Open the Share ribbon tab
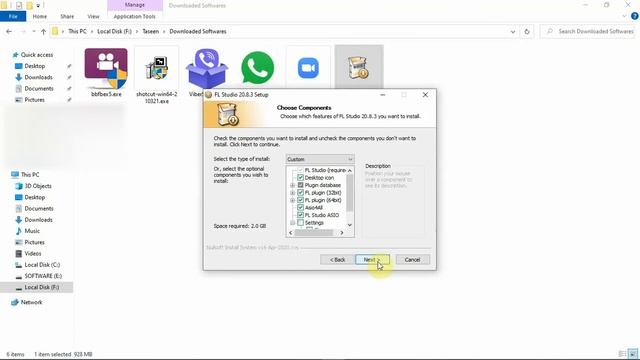640x360 pixels. point(67,16)
